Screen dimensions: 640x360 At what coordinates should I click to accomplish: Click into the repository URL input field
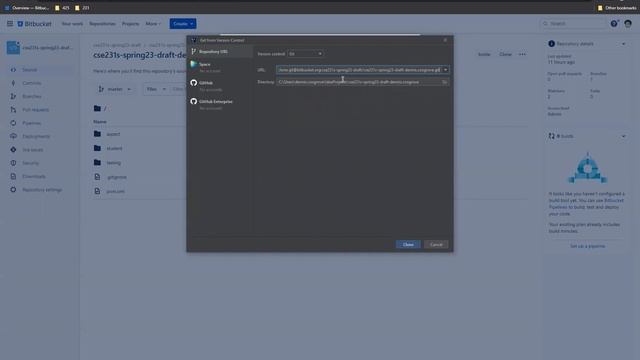click(359, 70)
